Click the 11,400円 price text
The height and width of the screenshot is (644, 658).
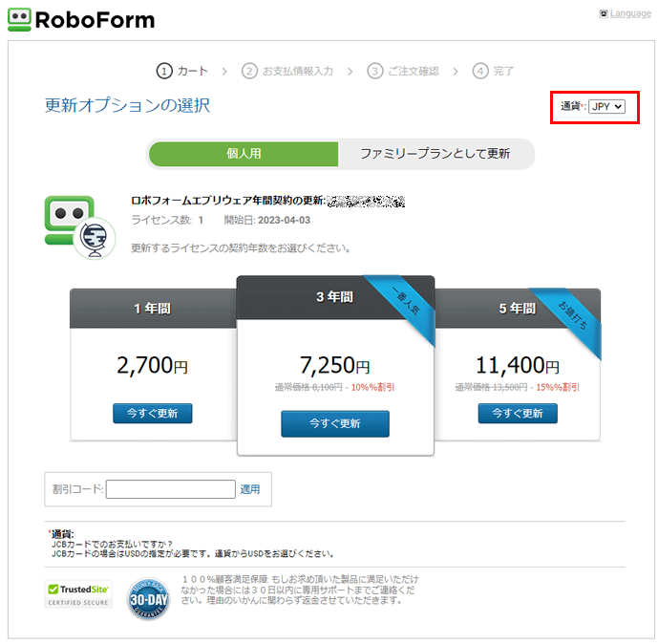point(518,365)
